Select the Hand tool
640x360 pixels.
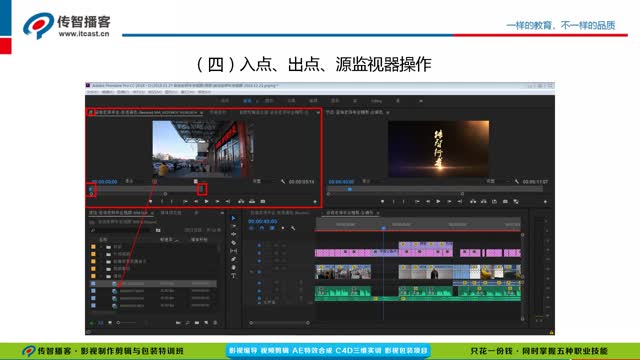[233, 267]
